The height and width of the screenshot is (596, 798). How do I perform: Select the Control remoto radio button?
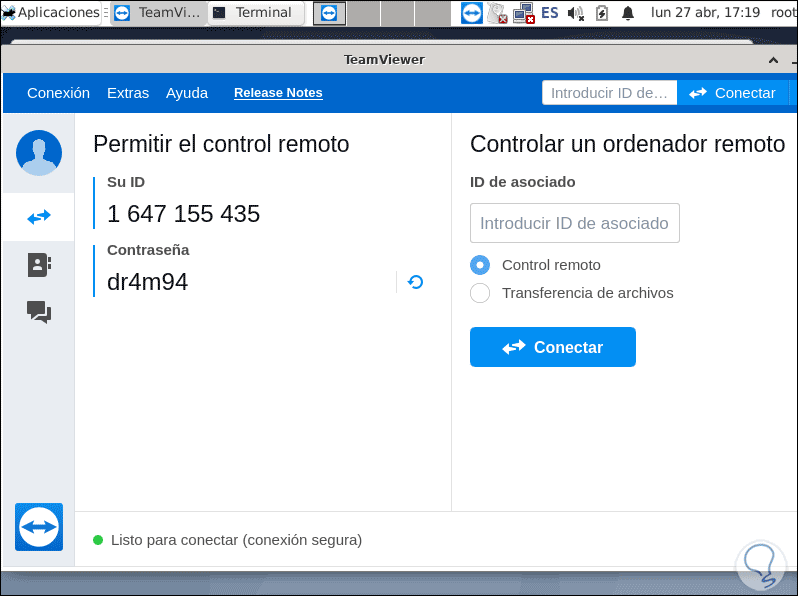(480, 265)
